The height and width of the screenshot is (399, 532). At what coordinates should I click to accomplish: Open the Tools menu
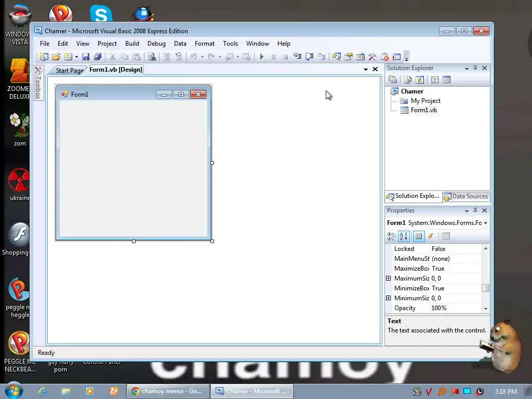click(x=230, y=44)
